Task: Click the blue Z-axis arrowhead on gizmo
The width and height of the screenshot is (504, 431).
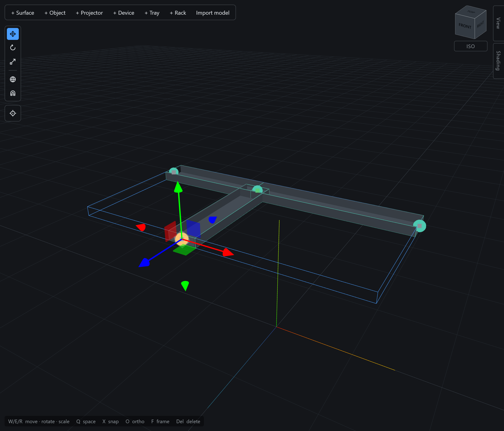Action: (x=144, y=263)
